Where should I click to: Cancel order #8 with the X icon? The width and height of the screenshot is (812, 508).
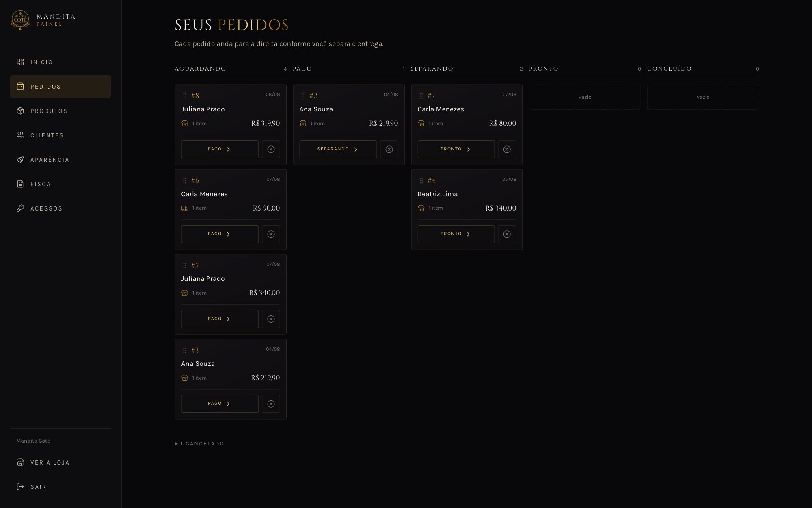[x=271, y=149]
